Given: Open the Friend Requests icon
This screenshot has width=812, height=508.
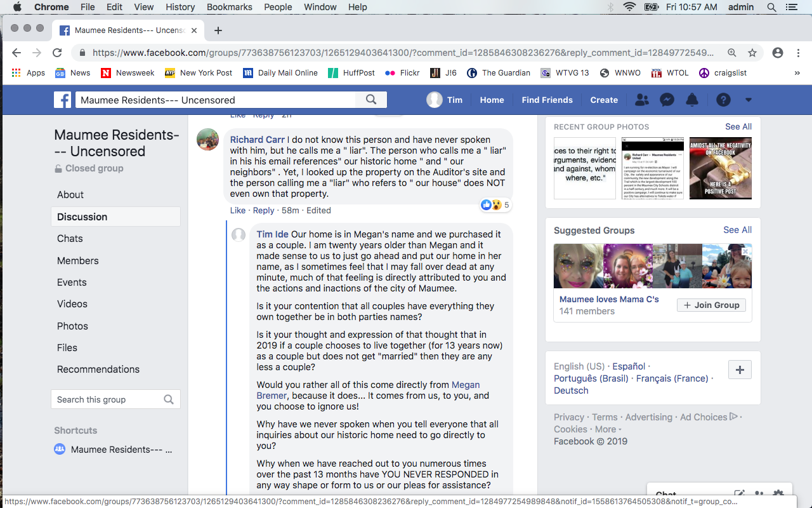Looking at the screenshot, I should 641,100.
